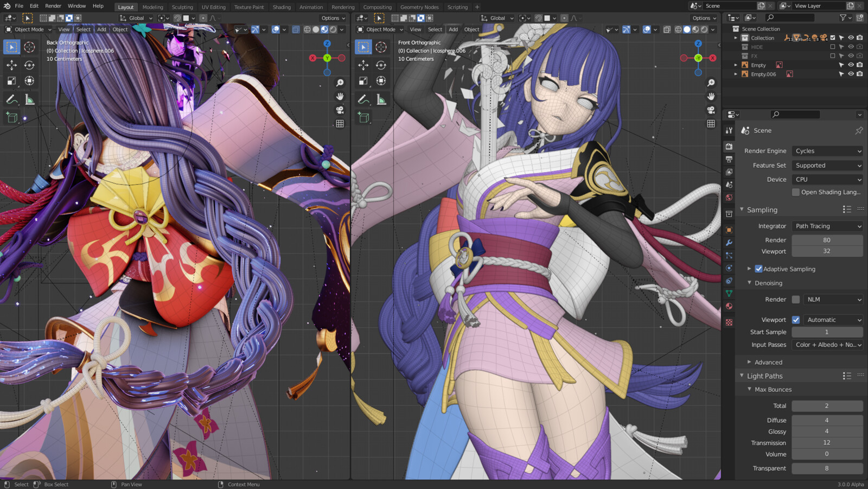Adjust the Transmission bounces field showing 12
This screenshot has width=868, height=489.
point(827,443)
